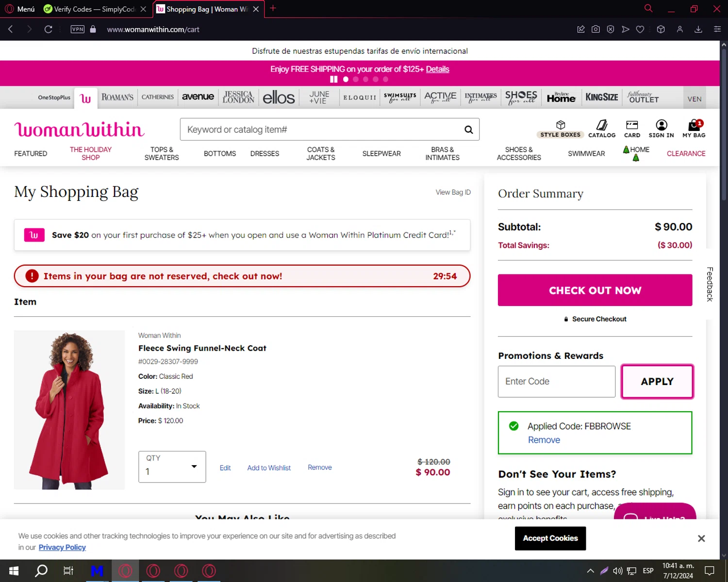Remove coat from shopping bag

point(320,468)
